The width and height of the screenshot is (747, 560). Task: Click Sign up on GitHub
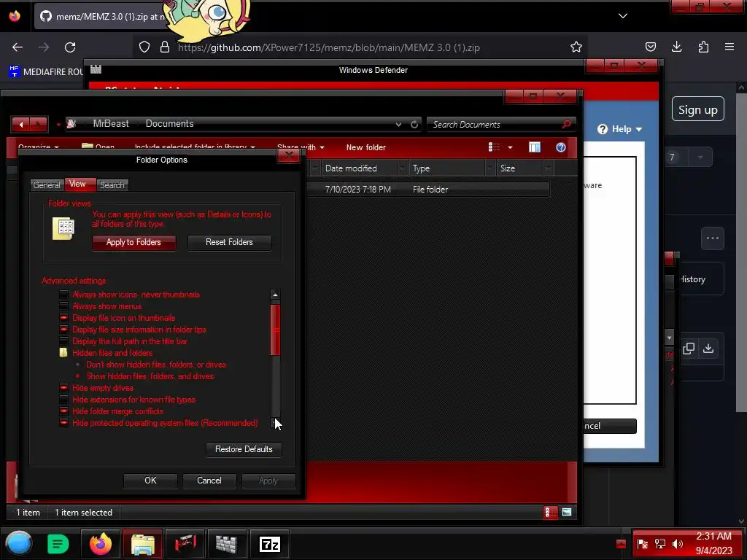tap(698, 109)
